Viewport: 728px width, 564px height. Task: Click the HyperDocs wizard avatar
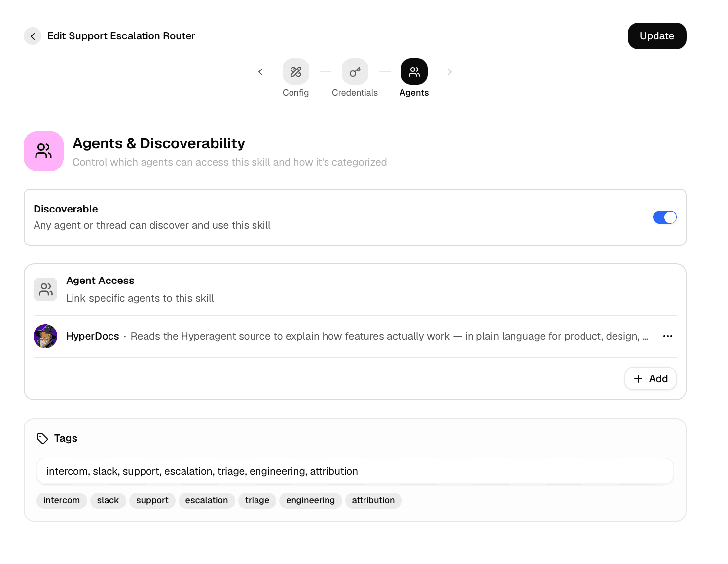pyautogui.click(x=45, y=336)
